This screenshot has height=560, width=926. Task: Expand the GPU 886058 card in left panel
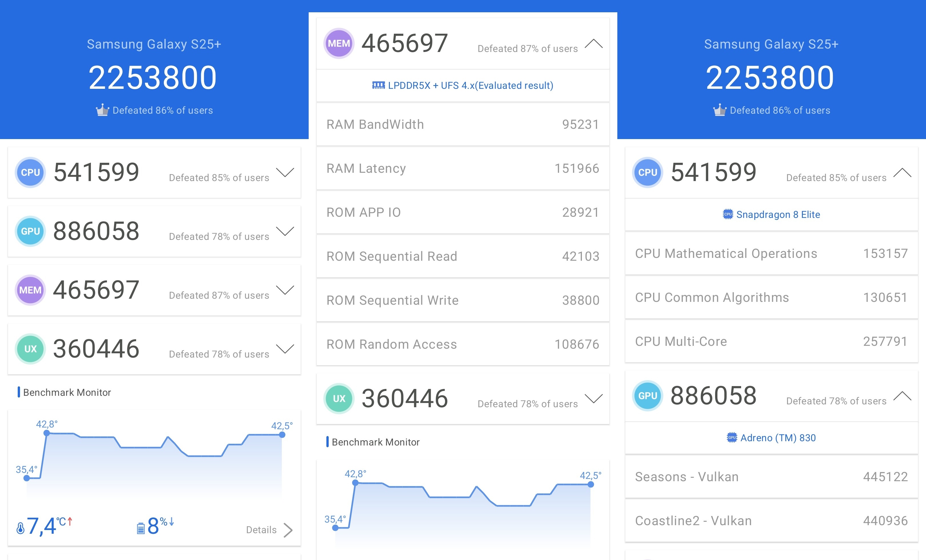tap(285, 231)
